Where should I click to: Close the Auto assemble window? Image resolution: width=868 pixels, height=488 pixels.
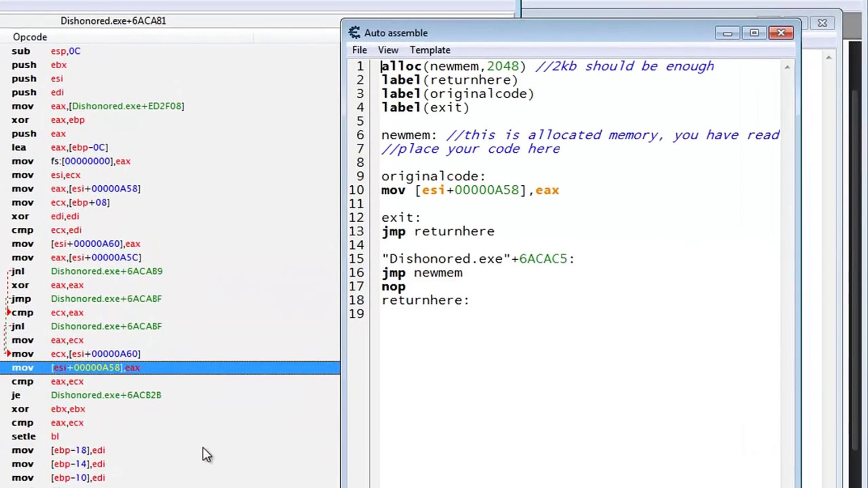pyautogui.click(x=781, y=33)
